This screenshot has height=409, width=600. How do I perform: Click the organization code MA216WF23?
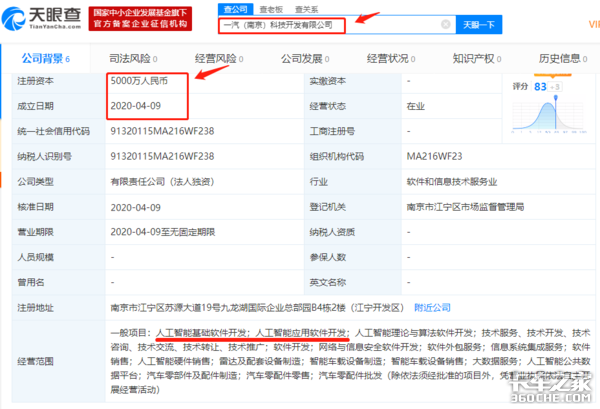pos(434,156)
